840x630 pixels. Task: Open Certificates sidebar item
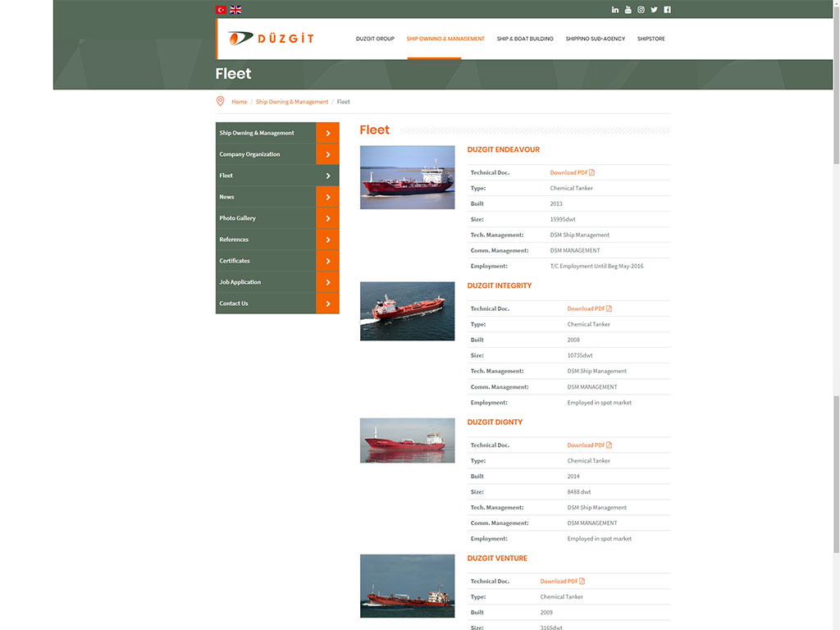click(x=266, y=261)
